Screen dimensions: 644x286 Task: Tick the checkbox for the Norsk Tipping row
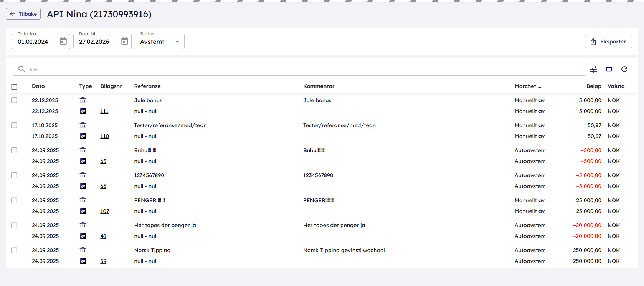tap(14, 250)
